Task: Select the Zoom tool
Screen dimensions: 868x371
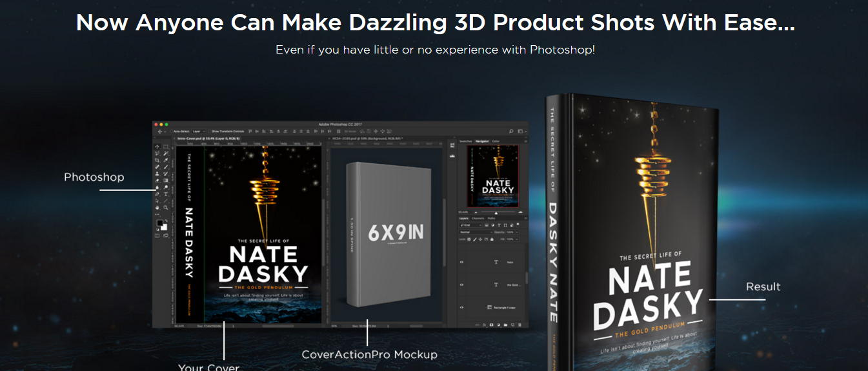Action: [166, 208]
